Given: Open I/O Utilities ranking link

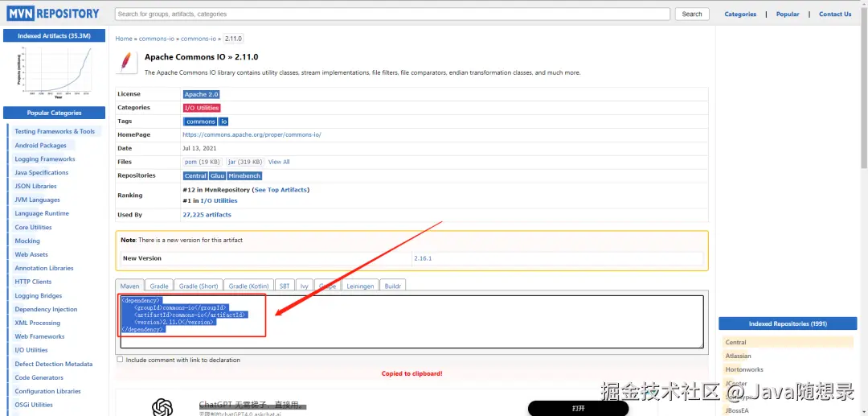Looking at the screenshot, I should click(219, 201).
